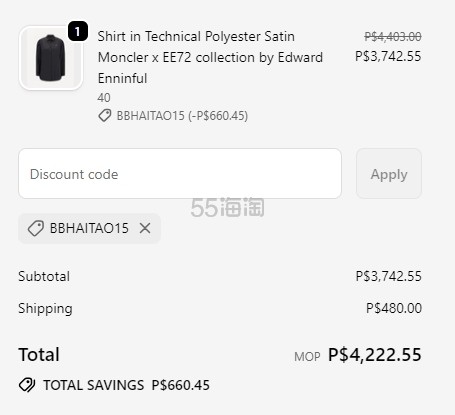The width and height of the screenshot is (455, 415).
Task: Click the discounted item price P$3,742.55
Action: click(x=388, y=56)
